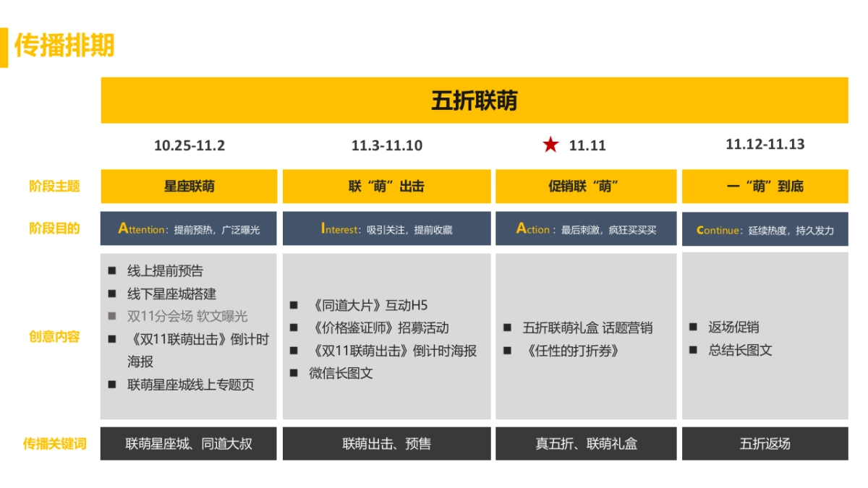Viewport: 868px width, 488px height.
Task: Select the bullet marker before 总结长图文
Action: [x=692, y=350]
